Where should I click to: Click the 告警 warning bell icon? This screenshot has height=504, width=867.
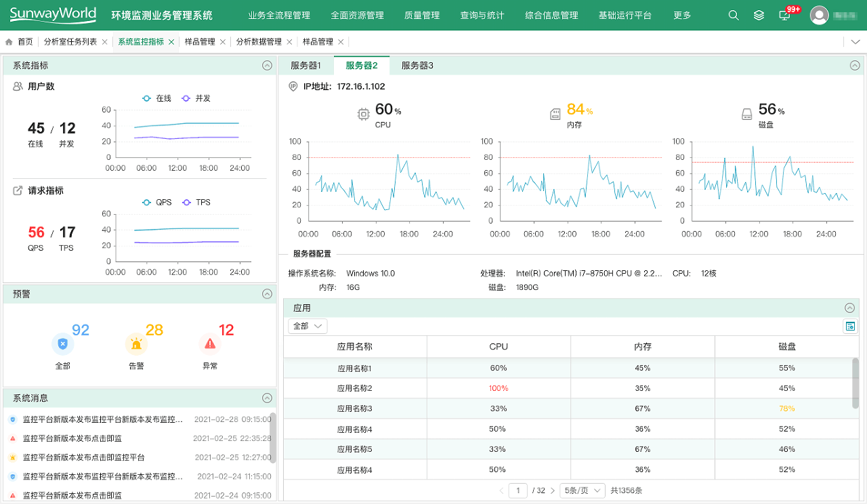click(x=136, y=344)
